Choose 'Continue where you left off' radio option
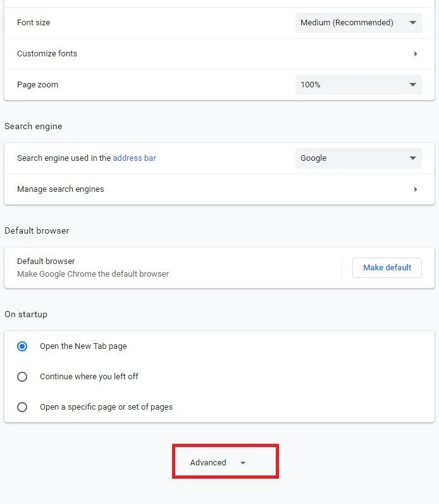Image resolution: width=439 pixels, height=504 pixels. click(x=22, y=377)
